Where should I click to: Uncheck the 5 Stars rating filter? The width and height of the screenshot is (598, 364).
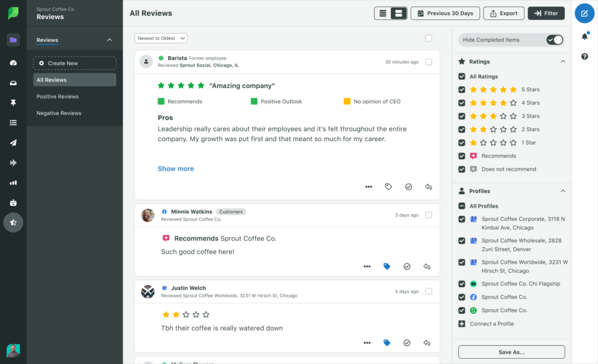pos(462,90)
